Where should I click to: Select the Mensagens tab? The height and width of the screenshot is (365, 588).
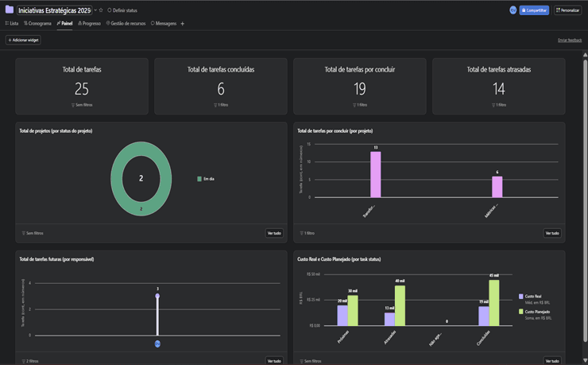point(164,24)
